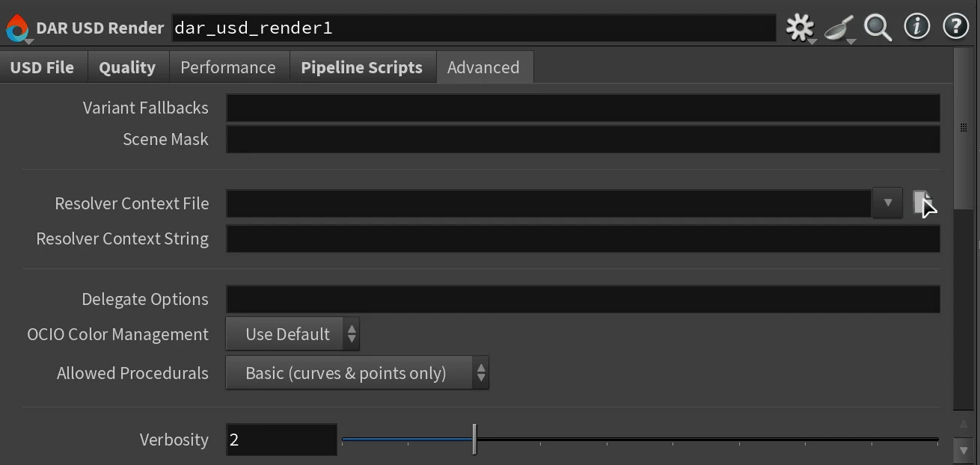Click the DAR USD Render node icon
980x465 pixels.
pos(19,28)
